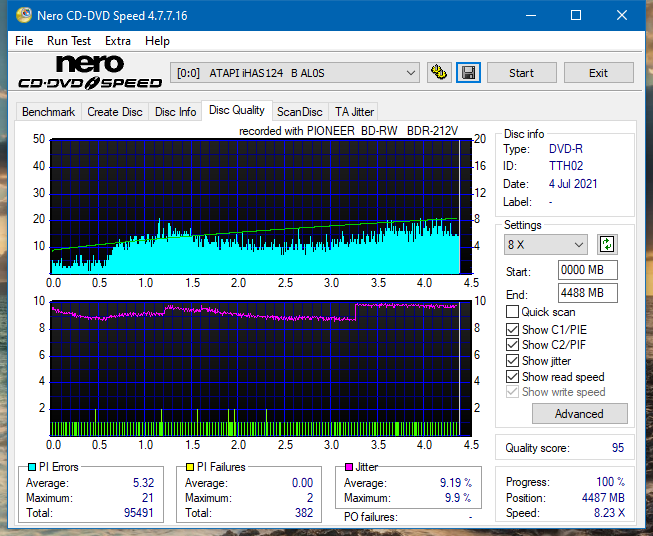Switch to the Create Disc tab
Image resolution: width=653 pixels, height=536 pixels.
click(x=115, y=112)
